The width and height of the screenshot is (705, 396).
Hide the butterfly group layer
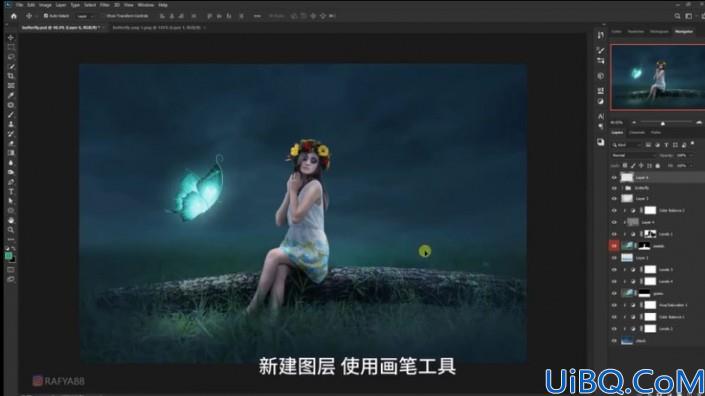[x=614, y=188]
